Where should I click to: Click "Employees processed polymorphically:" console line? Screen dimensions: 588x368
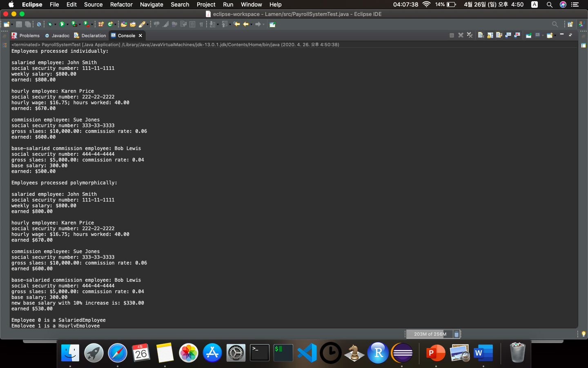click(x=64, y=183)
